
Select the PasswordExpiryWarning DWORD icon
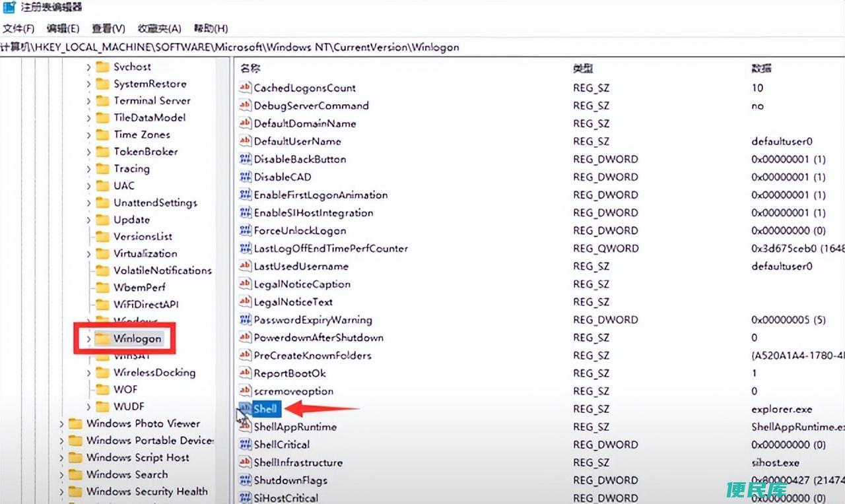[x=245, y=319]
